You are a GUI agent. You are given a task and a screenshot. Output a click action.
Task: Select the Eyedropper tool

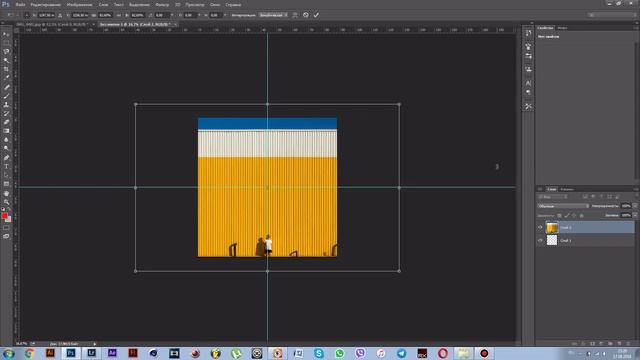pos(6,78)
